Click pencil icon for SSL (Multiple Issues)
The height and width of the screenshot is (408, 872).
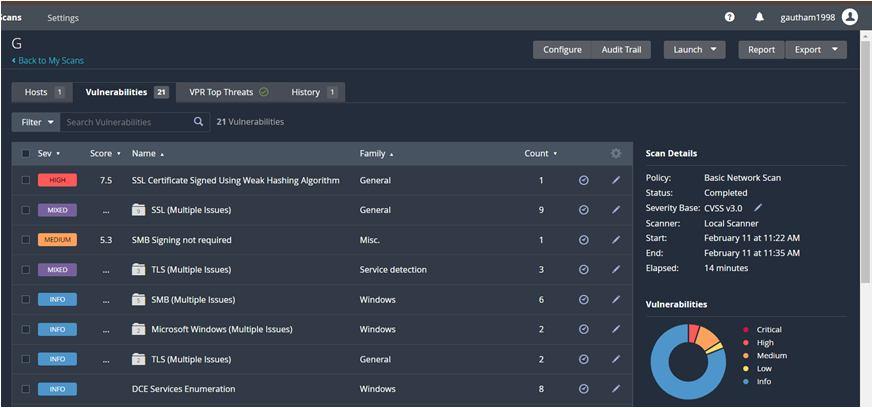tap(616, 210)
